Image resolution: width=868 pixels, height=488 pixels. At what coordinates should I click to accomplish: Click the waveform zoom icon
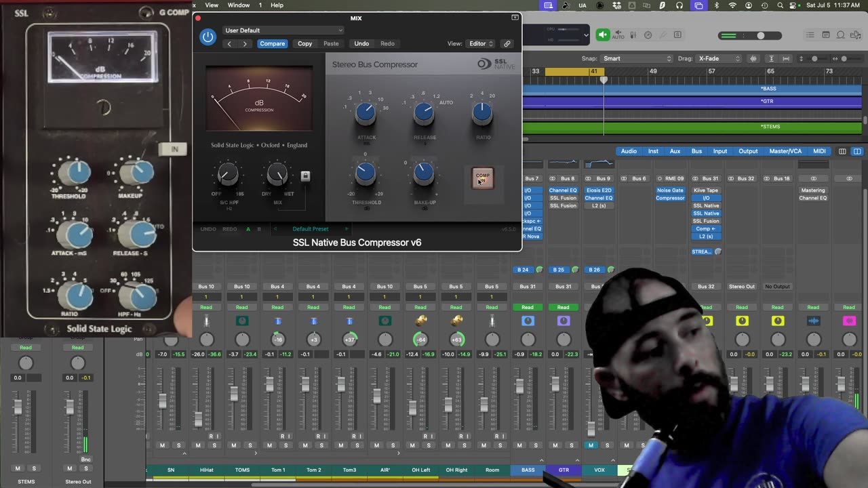(753, 58)
